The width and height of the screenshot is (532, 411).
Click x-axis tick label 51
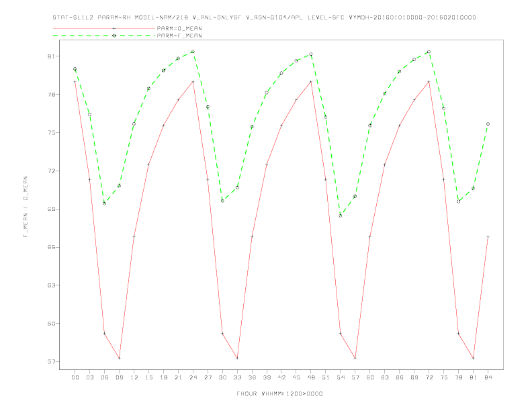[x=326, y=377]
